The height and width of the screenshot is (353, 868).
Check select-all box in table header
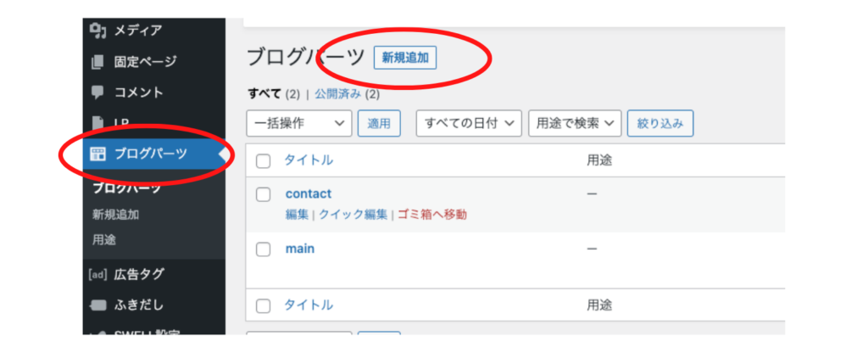(x=263, y=161)
